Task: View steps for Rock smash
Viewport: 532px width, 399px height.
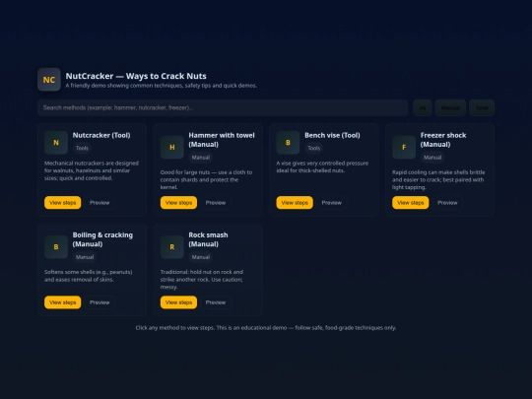Action: (x=178, y=302)
